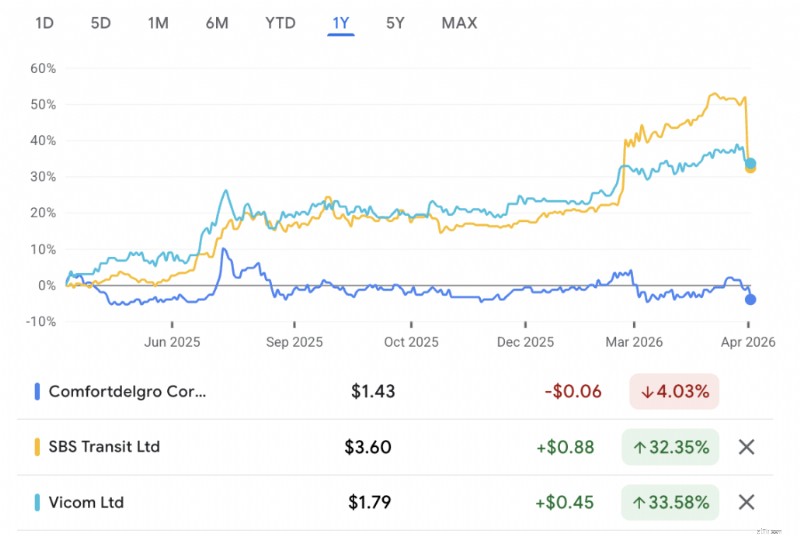800x536 pixels.
Task: Click the +$0.45 change value
Action: [564, 502]
